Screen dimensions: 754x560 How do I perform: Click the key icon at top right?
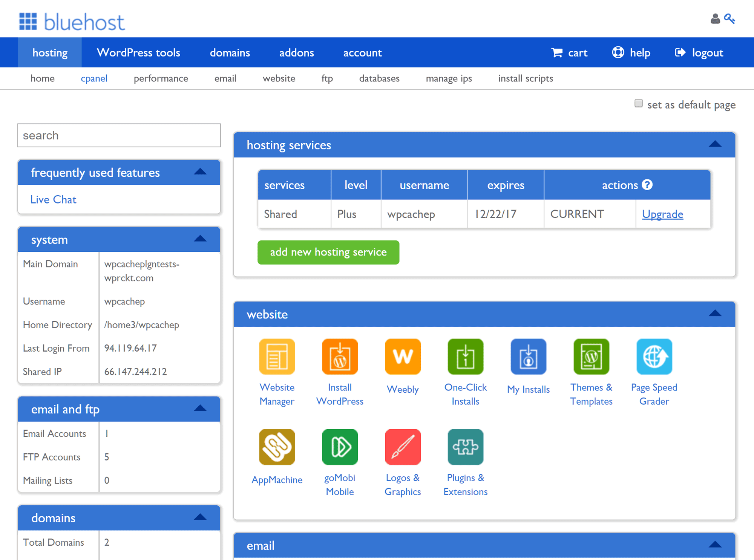(x=729, y=19)
